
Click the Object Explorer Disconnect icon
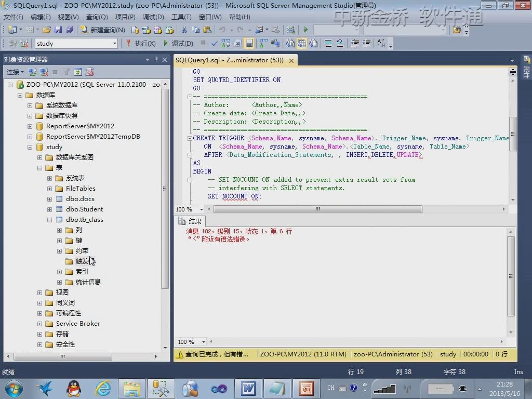point(44,72)
